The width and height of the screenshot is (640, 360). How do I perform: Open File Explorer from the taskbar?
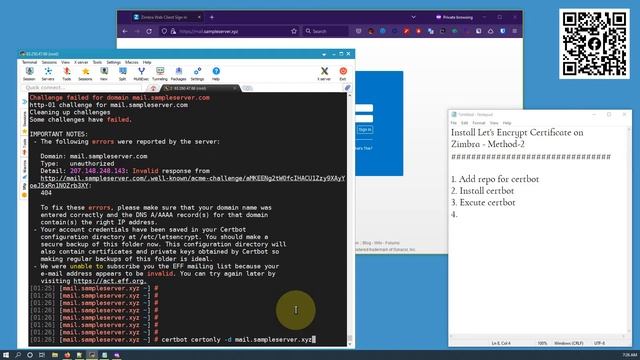55,355
